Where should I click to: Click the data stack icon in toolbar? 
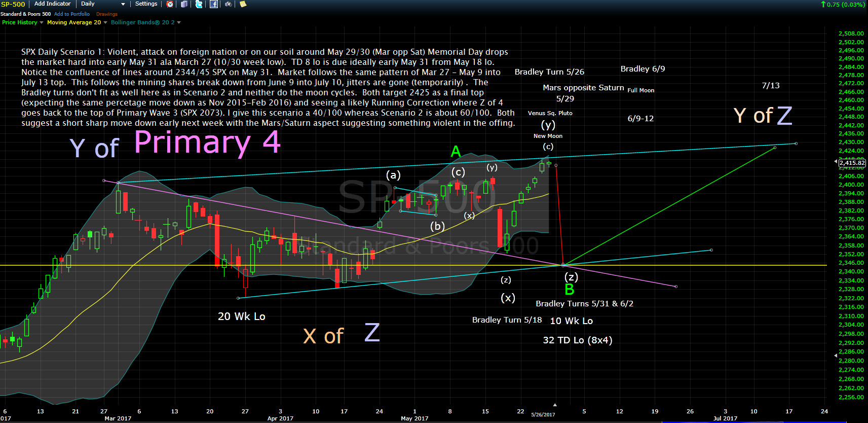184,4
